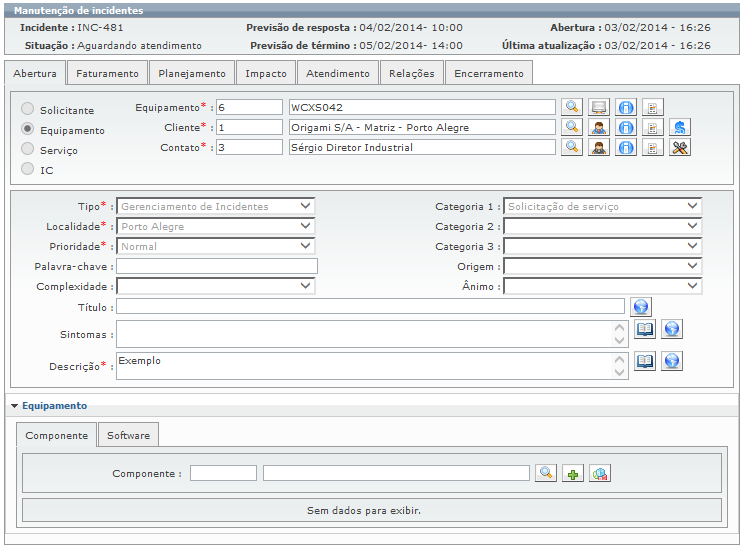
Task: Click the Título input field
Action: 371,306
